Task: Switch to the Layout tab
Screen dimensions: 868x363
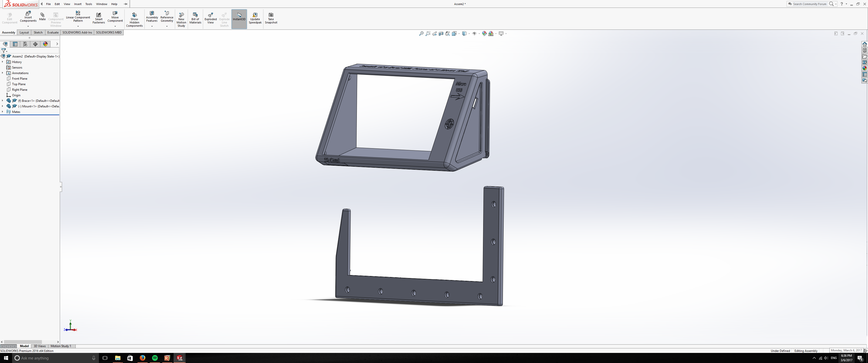Action: [24, 32]
